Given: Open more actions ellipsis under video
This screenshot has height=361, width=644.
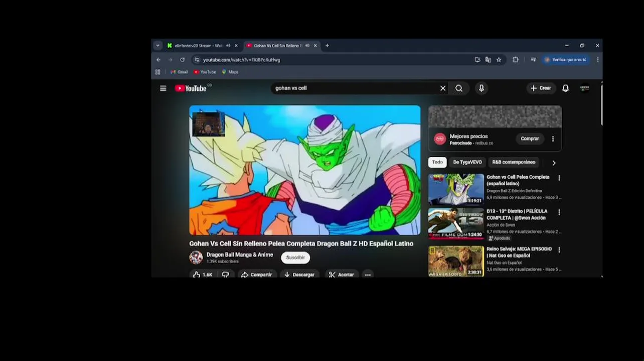Looking at the screenshot, I should 368,275.
